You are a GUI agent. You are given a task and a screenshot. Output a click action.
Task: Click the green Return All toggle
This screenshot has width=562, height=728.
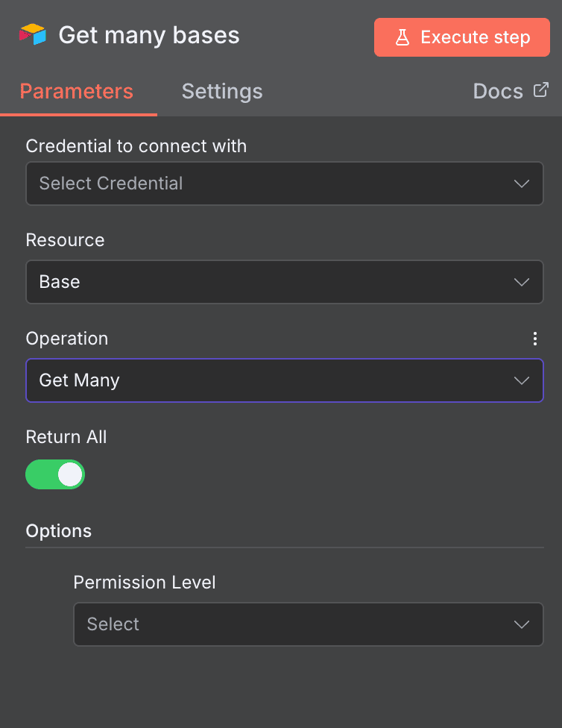coord(55,474)
